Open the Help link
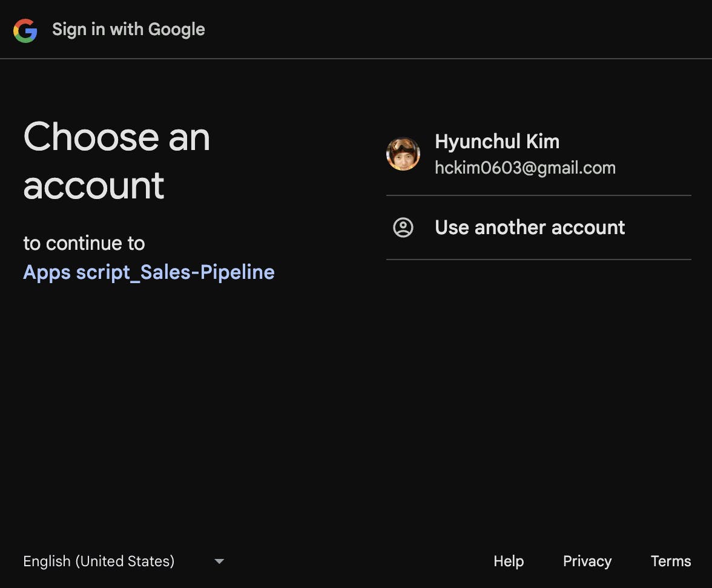The width and height of the screenshot is (712, 588). coord(509,561)
